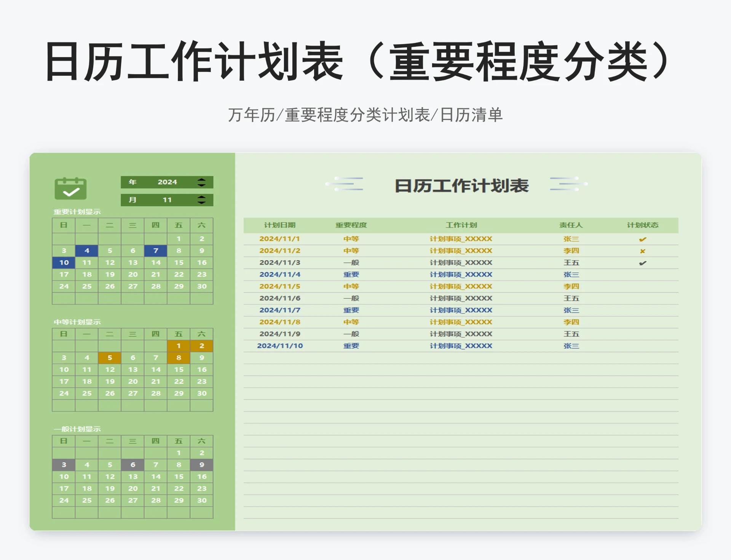731x560 pixels.
Task: Click the up arrow of the 年 spinner
Action: (x=201, y=179)
